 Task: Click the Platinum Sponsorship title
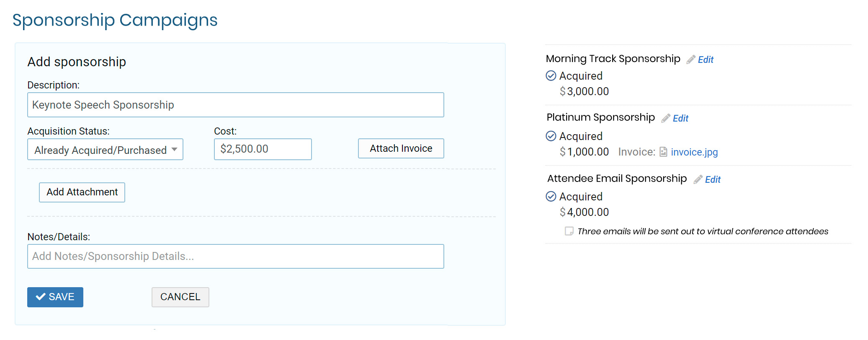point(600,117)
